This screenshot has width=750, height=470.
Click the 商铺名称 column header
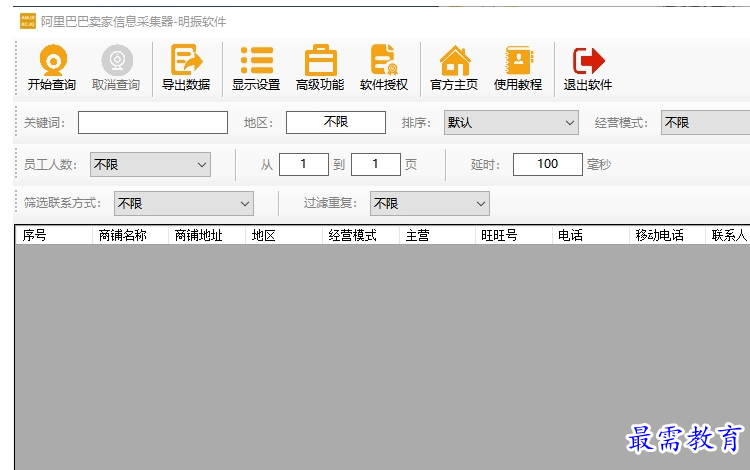tap(131, 235)
